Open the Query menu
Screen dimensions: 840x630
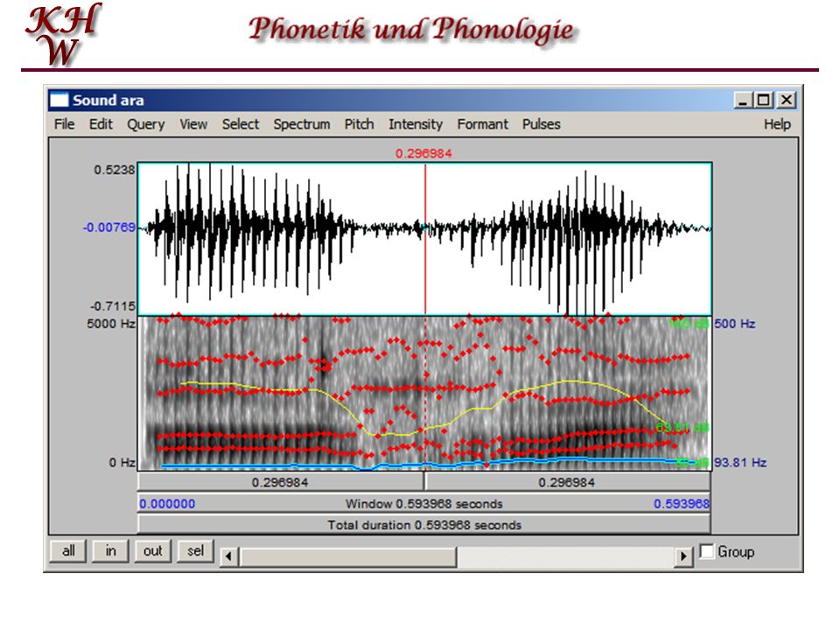tap(146, 124)
